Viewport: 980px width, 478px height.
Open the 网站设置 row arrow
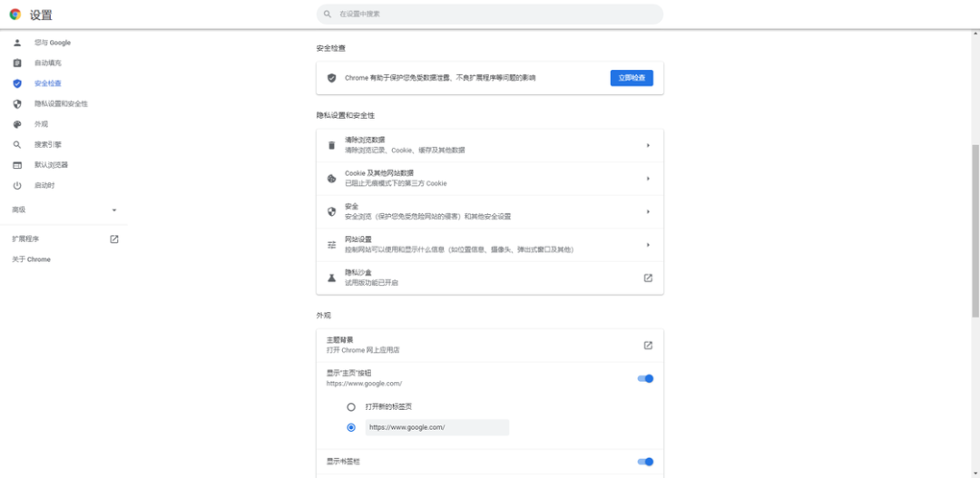click(648, 244)
